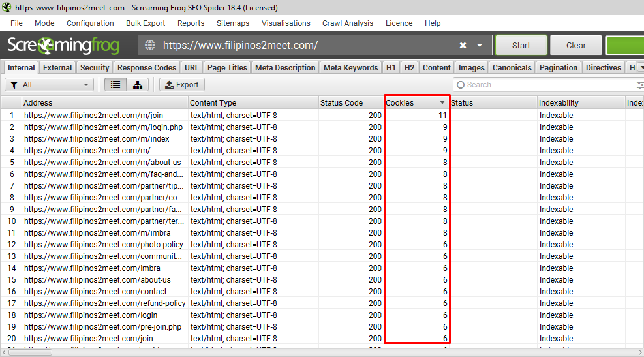Click the scrollbar right arrow
Image resolution: width=644 pixels, height=357 pixels.
click(x=640, y=352)
